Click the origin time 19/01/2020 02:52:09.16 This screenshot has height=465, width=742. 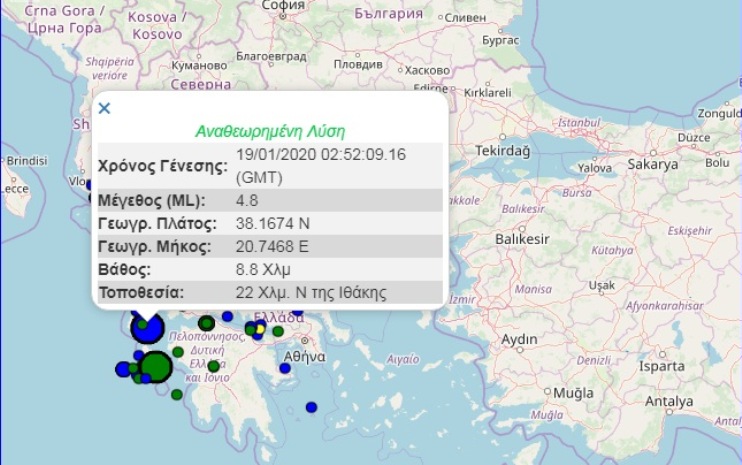pyautogui.click(x=321, y=154)
